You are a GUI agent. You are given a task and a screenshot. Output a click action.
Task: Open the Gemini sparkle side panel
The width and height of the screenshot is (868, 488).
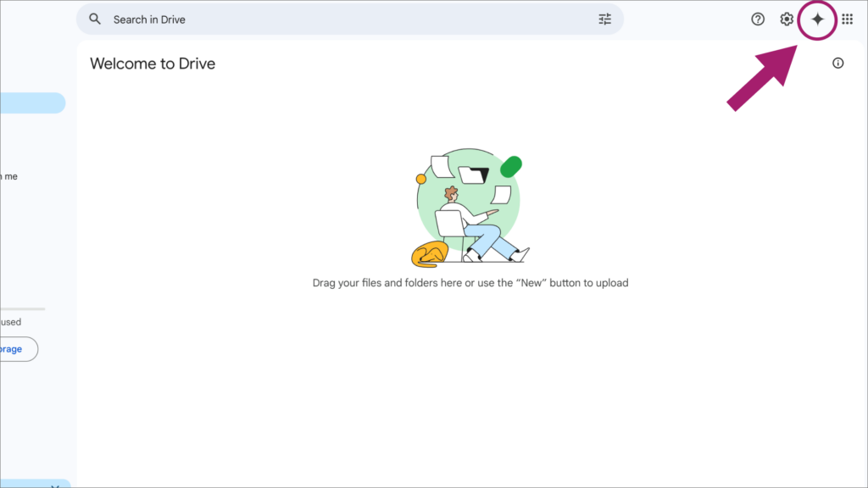click(x=817, y=19)
